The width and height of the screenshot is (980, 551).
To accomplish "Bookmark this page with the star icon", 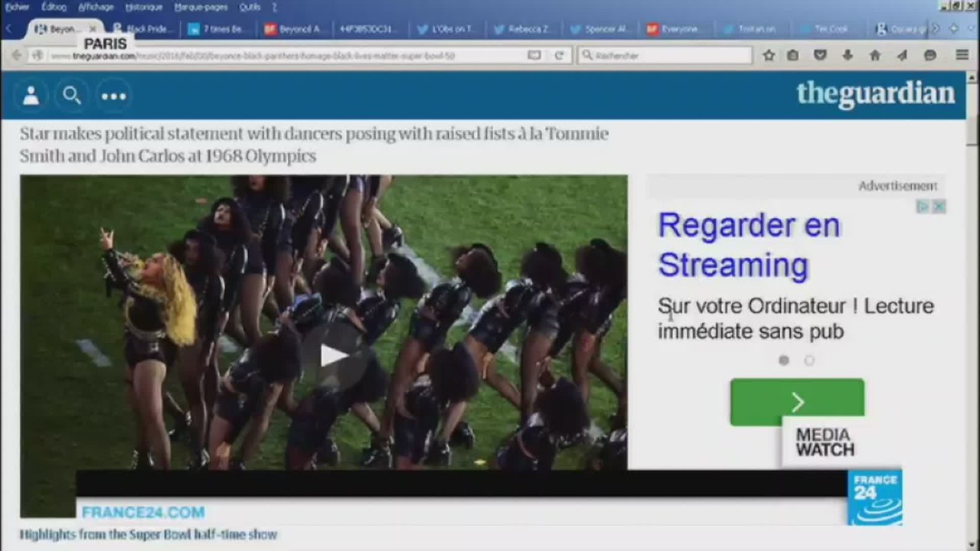I will [x=769, y=55].
